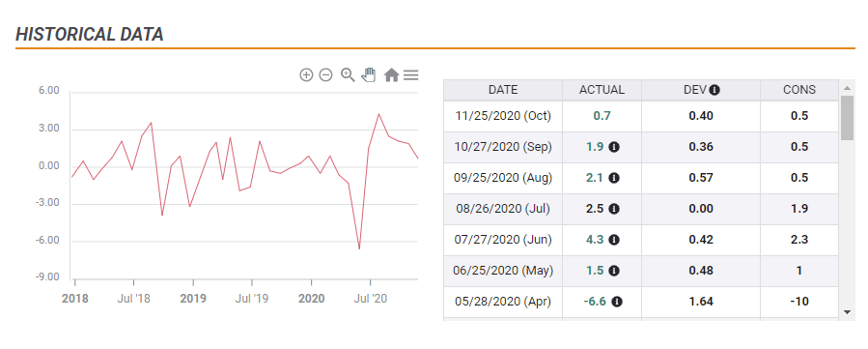Click the -10 consensus value for Apr
Screen dimensions: 868x349
799,302
